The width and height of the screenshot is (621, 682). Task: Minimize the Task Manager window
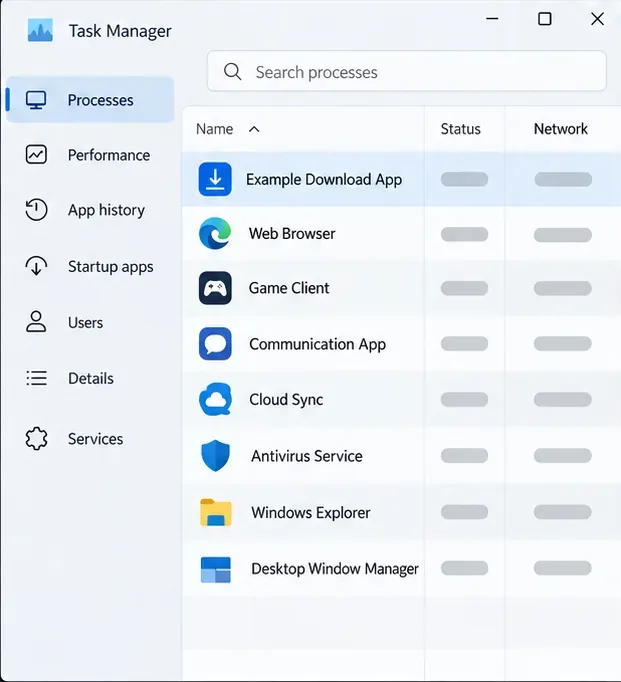pos(492,19)
